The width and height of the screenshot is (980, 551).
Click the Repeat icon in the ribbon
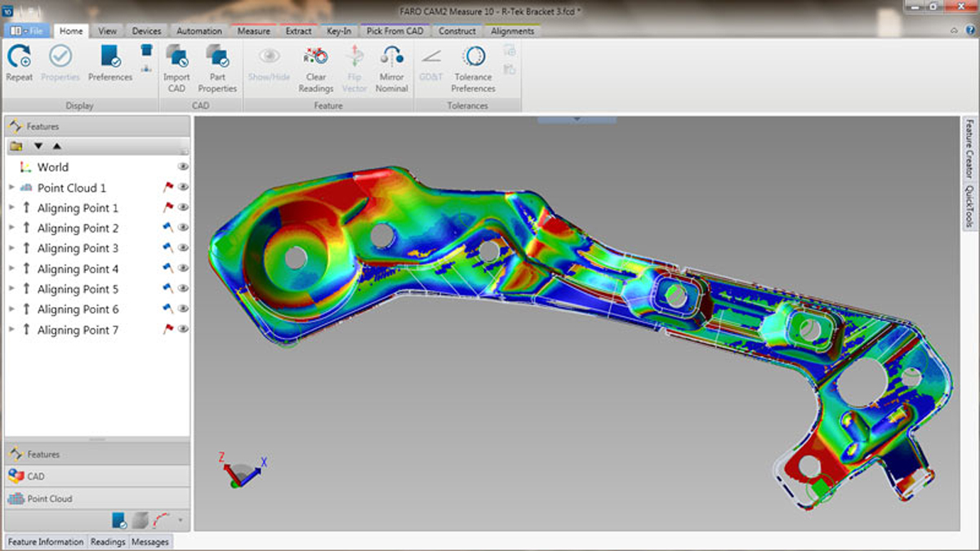click(19, 59)
